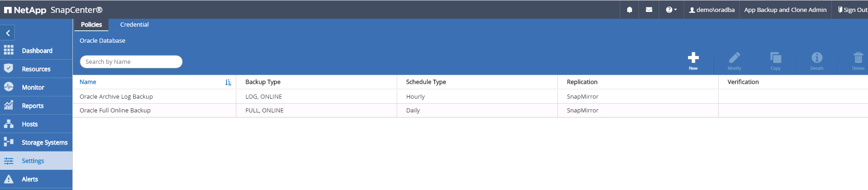Open Oracle Full Online Backup policy
Image resolution: width=868 pixels, height=190 pixels.
click(x=115, y=111)
